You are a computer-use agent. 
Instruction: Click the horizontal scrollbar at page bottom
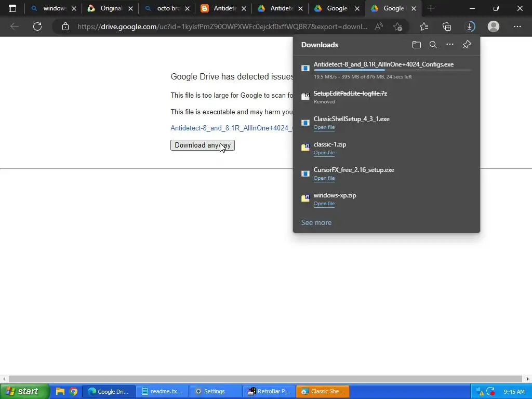coord(265,379)
